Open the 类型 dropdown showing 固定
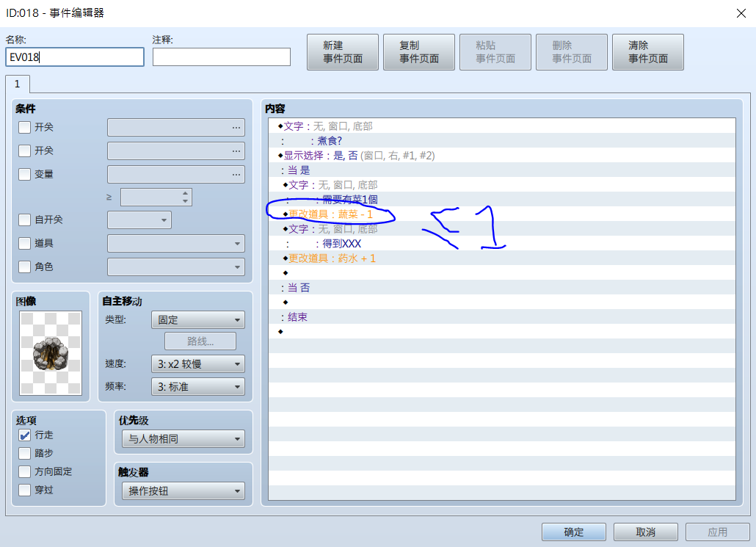 point(198,320)
